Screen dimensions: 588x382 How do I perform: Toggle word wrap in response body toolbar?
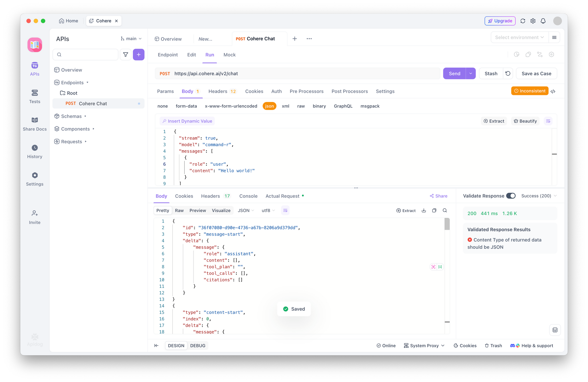coord(285,210)
